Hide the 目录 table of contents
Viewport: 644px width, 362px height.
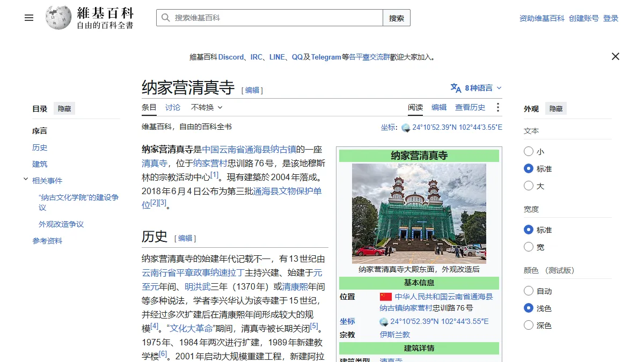64,109
